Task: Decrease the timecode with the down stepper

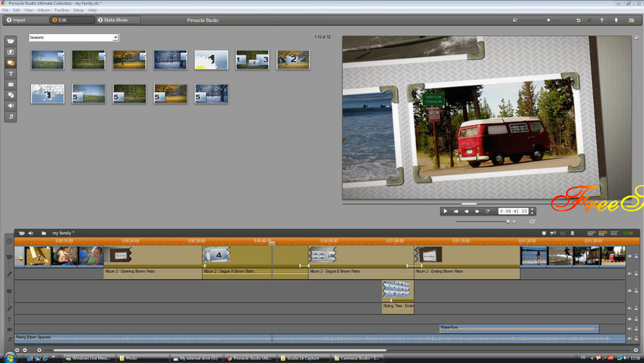Action: tap(533, 213)
